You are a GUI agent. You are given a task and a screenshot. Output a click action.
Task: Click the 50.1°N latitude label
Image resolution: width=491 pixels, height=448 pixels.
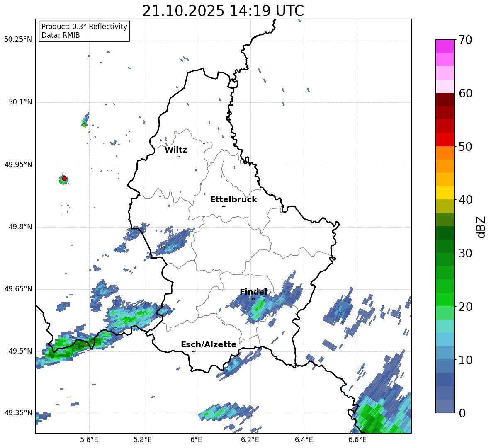click(x=20, y=102)
